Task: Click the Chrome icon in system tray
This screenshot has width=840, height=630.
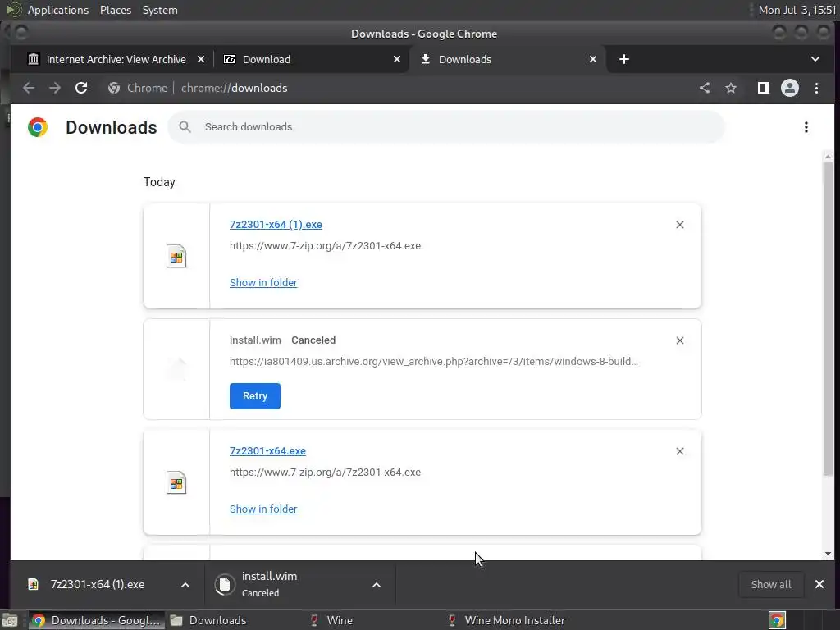Action: tap(777, 620)
